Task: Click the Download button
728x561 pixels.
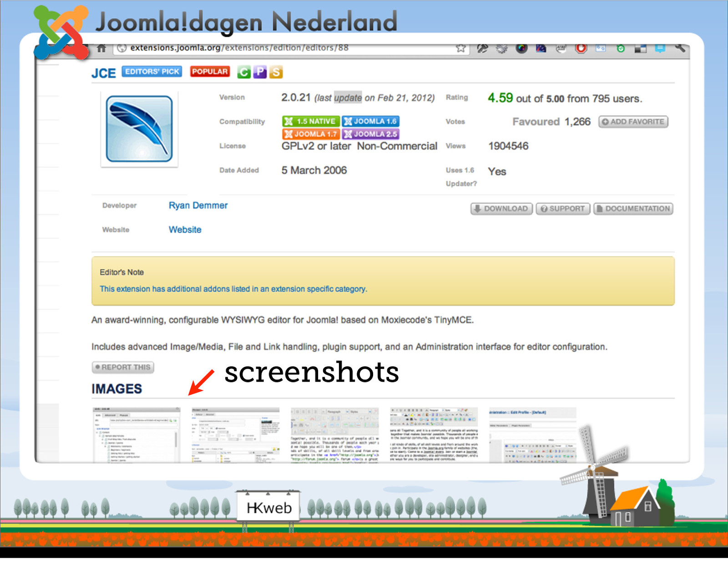Action: pyautogui.click(x=501, y=209)
